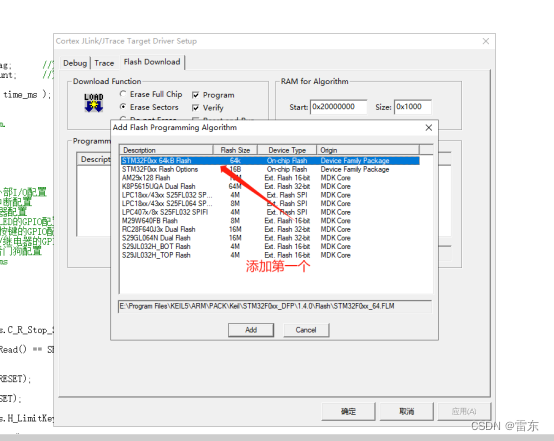Viewport: 554px width, 441px height.
Task: Select AM29x128 Flash row
Action: (270, 178)
